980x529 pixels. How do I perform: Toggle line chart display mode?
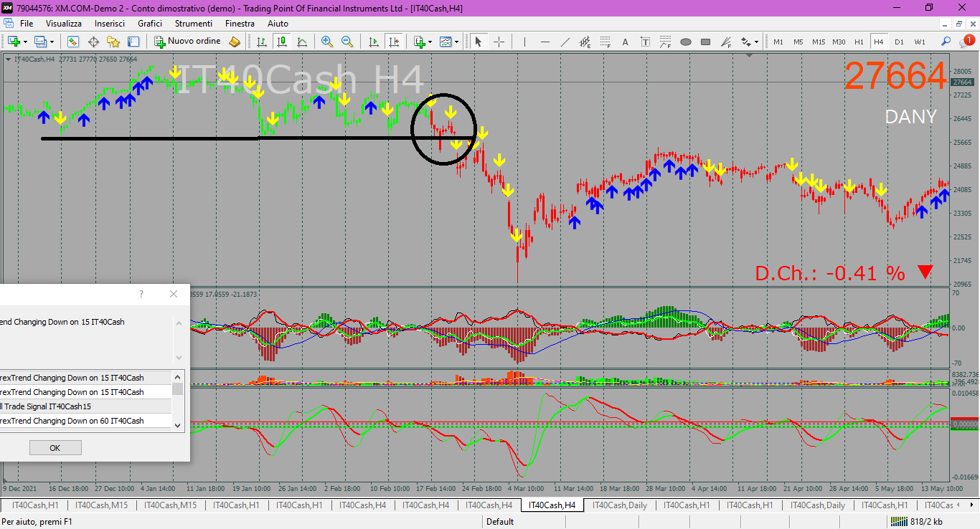click(302, 42)
